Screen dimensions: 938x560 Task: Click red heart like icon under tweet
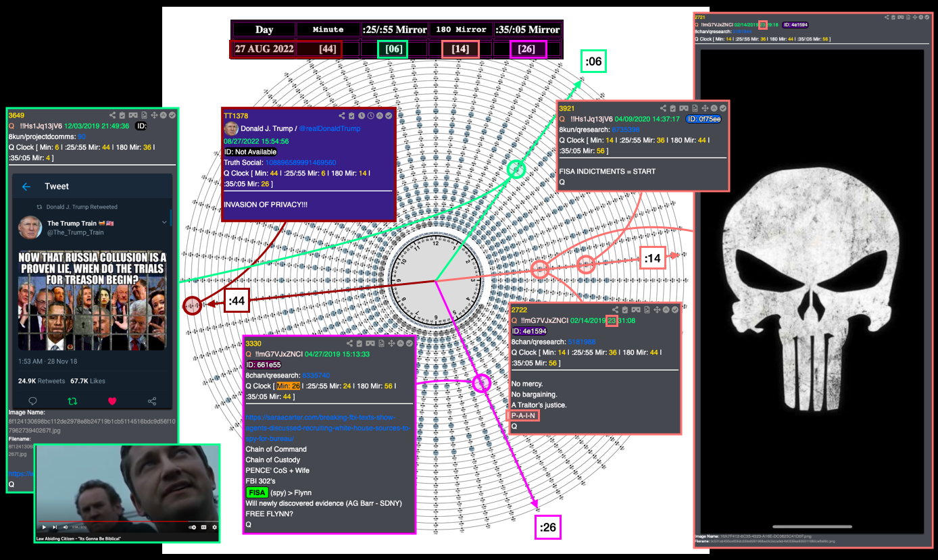coord(112,401)
